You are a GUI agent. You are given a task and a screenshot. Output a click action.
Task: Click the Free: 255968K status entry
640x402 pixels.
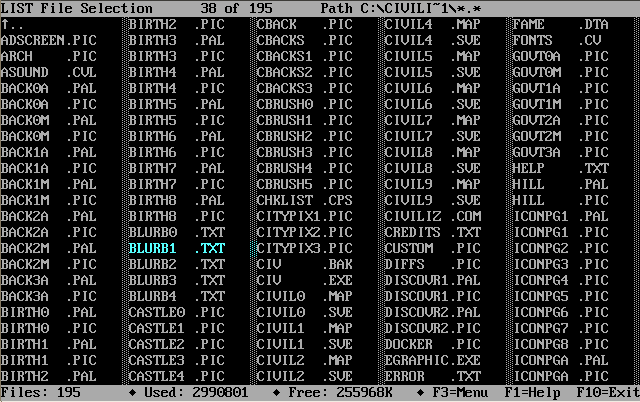click(340, 393)
